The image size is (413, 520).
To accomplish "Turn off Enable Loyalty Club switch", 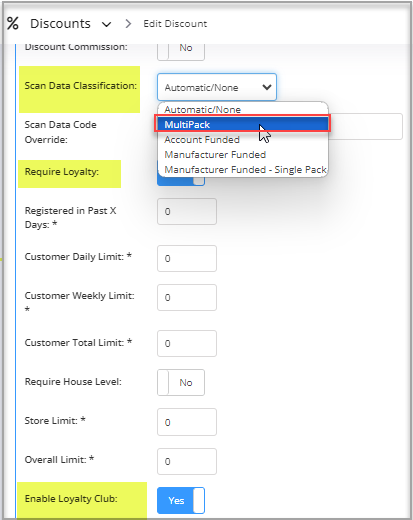I will pos(181,500).
